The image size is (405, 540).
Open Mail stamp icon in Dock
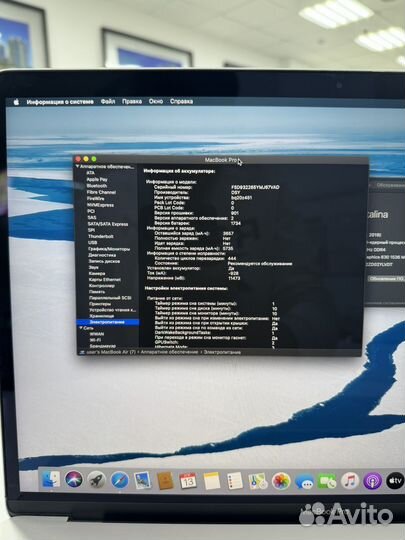143,480
